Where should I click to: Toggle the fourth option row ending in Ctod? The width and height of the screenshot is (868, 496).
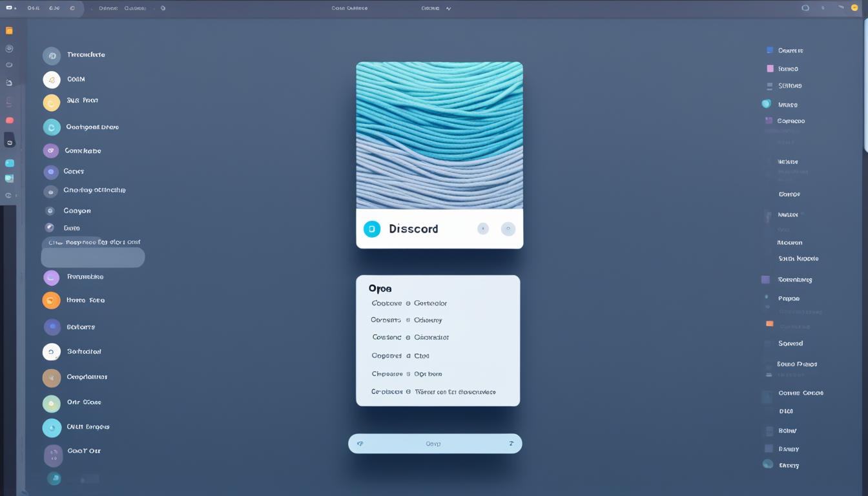(x=407, y=355)
